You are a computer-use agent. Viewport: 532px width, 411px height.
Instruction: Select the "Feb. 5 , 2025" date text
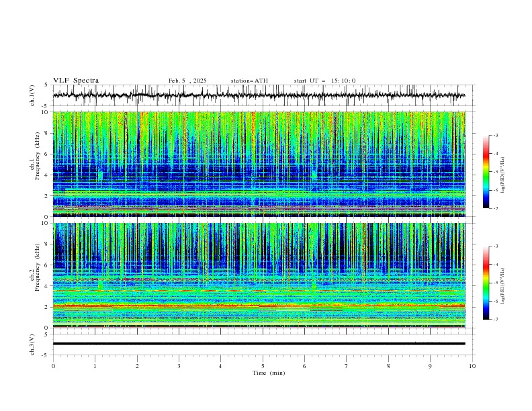187,81
